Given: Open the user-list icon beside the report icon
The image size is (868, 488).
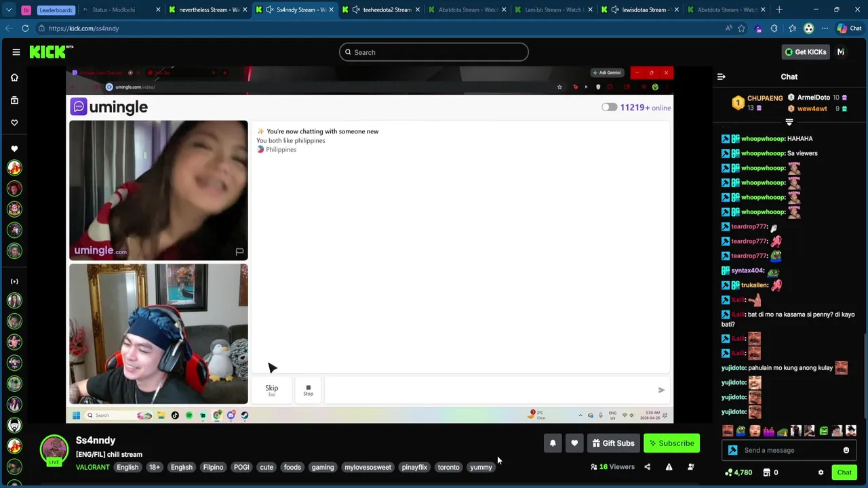Looking at the screenshot, I should pyautogui.click(x=690, y=467).
